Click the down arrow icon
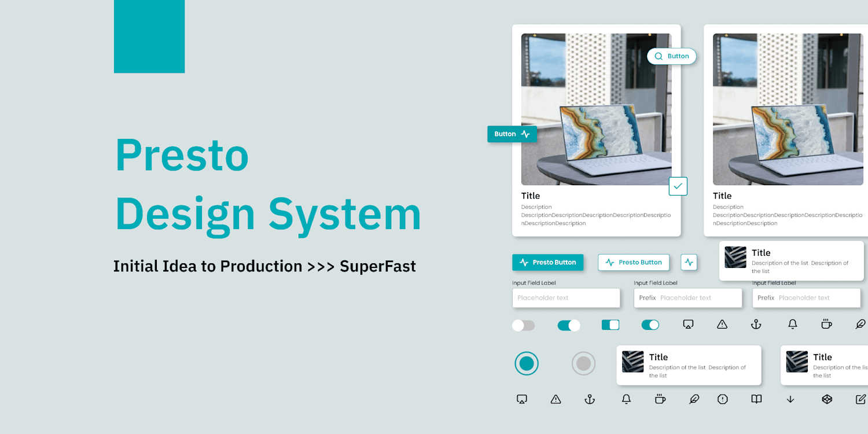 coord(790,399)
